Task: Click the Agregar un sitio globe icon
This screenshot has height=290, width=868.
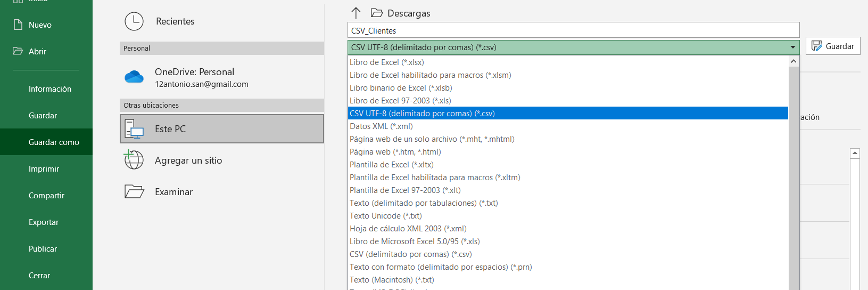Action: point(134,159)
